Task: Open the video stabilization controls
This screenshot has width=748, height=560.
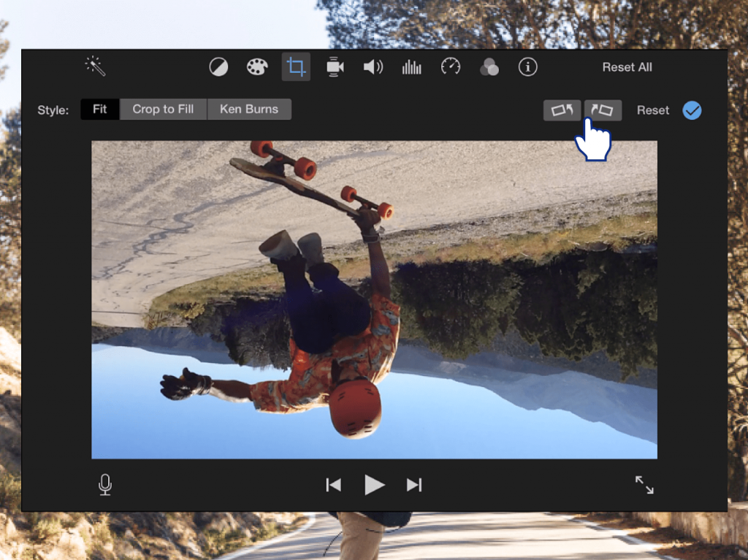Action: coord(335,67)
